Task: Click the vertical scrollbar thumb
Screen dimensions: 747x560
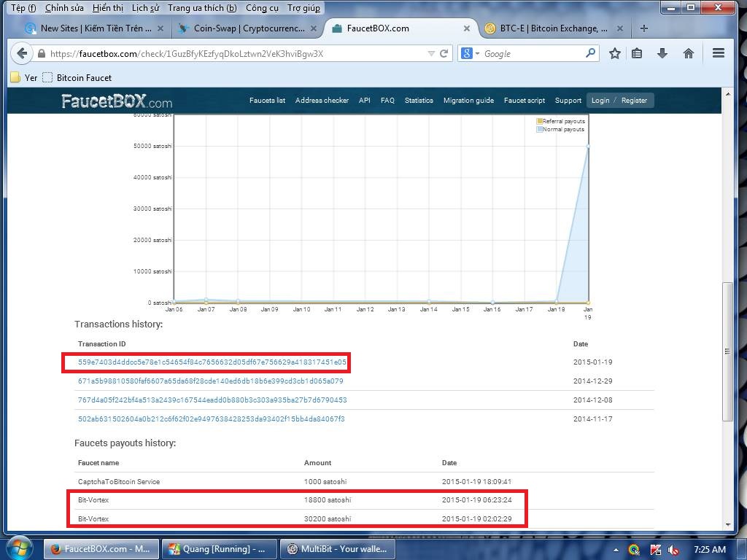Action: pyautogui.click(x=727, y=351)
